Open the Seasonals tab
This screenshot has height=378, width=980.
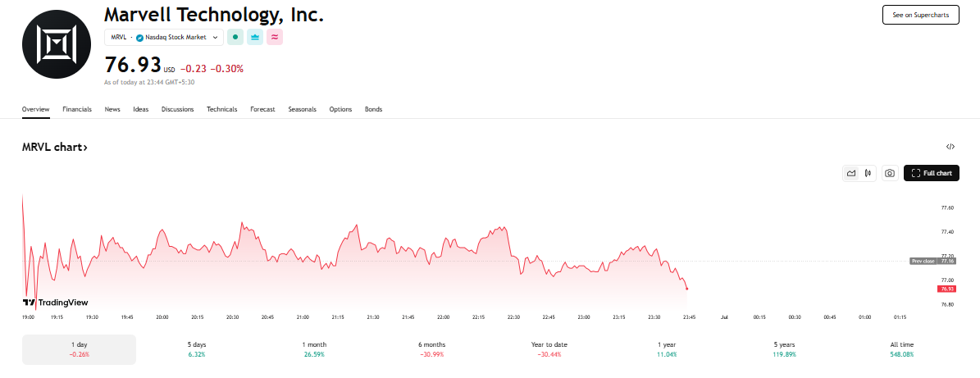click(302, 109)
